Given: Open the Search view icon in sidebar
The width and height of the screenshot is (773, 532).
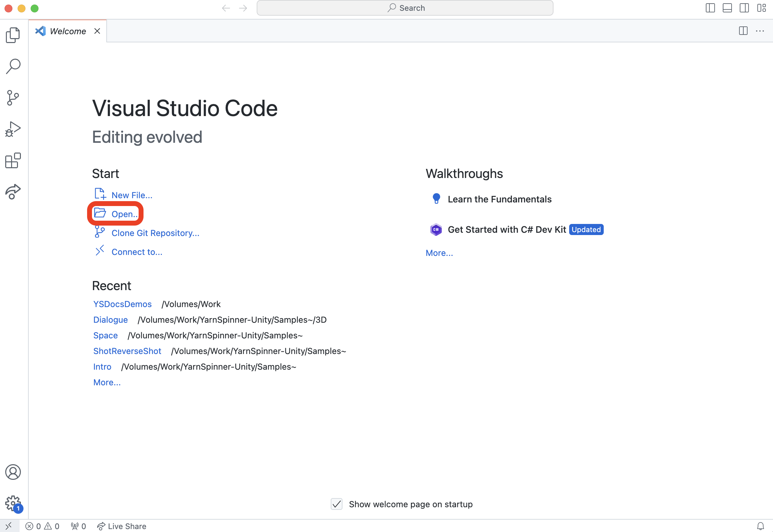Looking at the screenshot, I should pos(13,66).
